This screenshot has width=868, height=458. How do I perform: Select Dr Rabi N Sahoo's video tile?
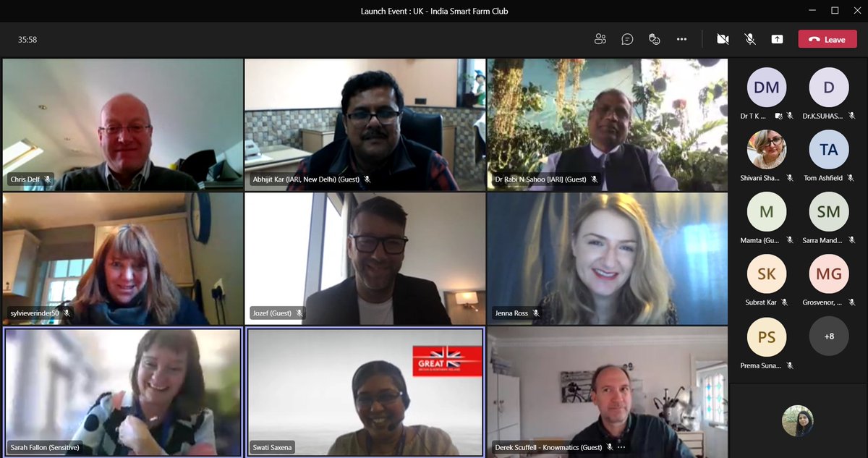[x=608, y=124]
